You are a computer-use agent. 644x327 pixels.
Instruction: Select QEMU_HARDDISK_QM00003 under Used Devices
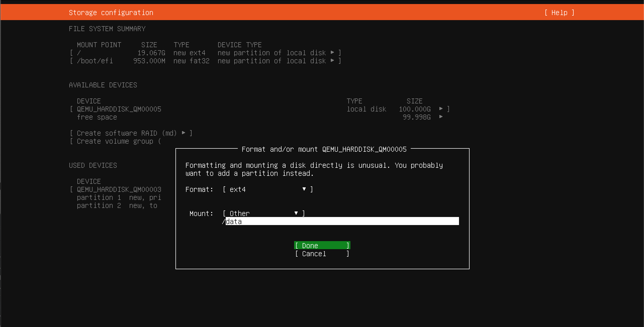[118, 189]
